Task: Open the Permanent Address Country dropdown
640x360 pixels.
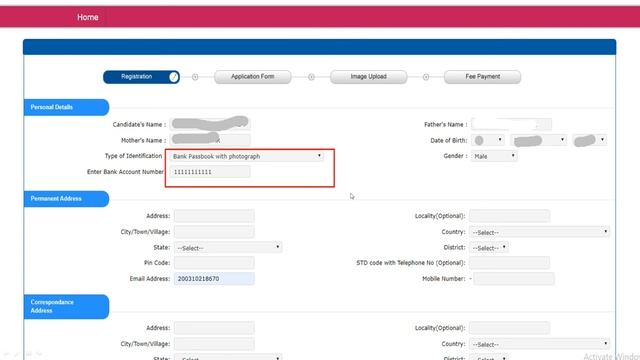Action: tap(540, 232)
